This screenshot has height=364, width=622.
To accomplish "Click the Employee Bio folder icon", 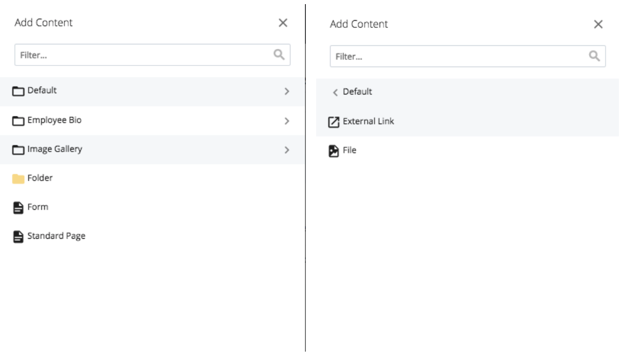I will click(19, 121).
